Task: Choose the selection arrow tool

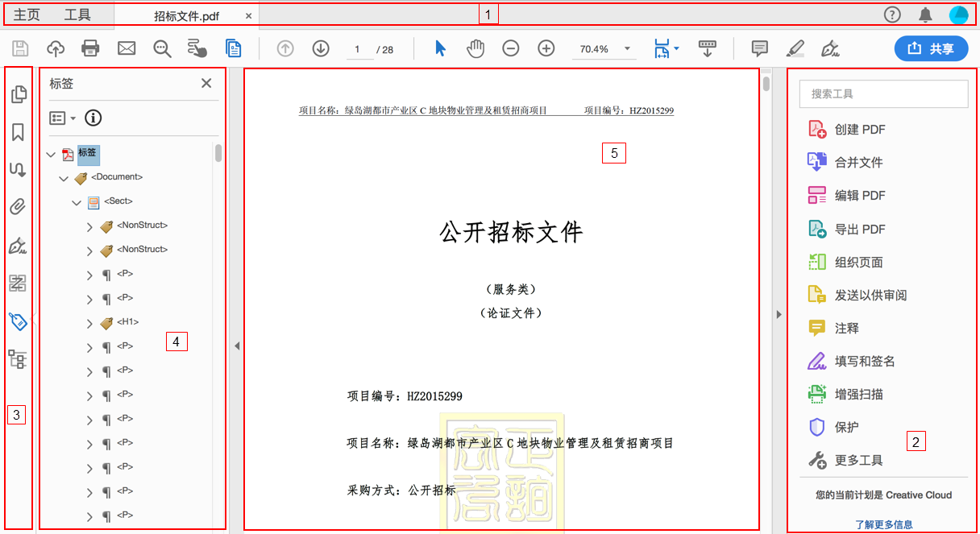Action: (440, 48)
